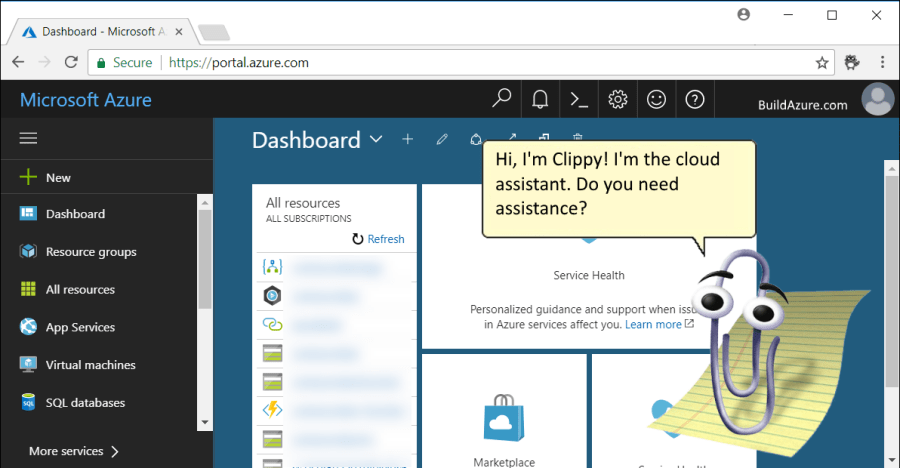
Task: Click the function app lightning icon
Action: pyautogui.click(x=272, y=410)
